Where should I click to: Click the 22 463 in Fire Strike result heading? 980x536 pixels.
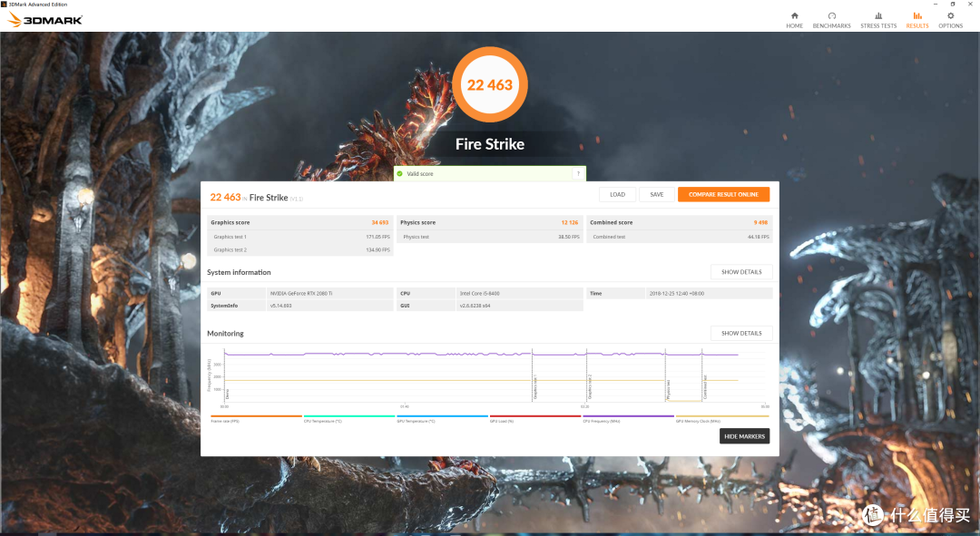225,197
